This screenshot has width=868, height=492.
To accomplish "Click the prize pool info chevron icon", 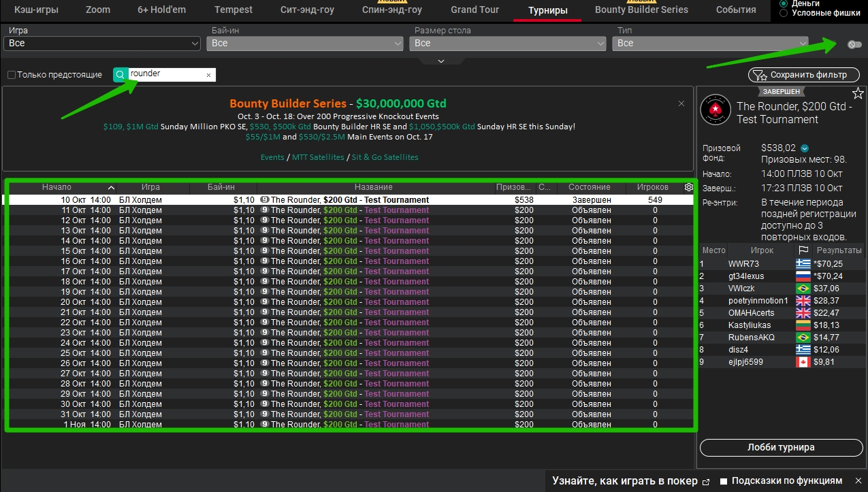I will pos(805,148).
